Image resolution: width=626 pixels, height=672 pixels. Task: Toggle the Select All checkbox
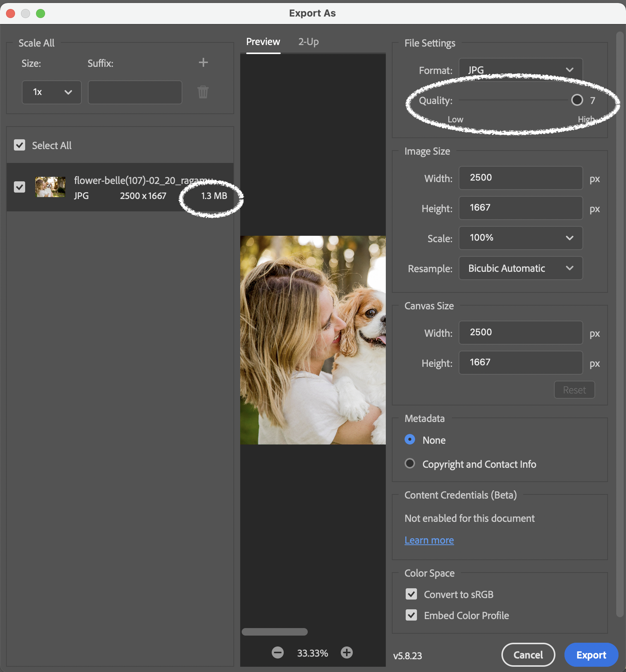coord(20,145)
